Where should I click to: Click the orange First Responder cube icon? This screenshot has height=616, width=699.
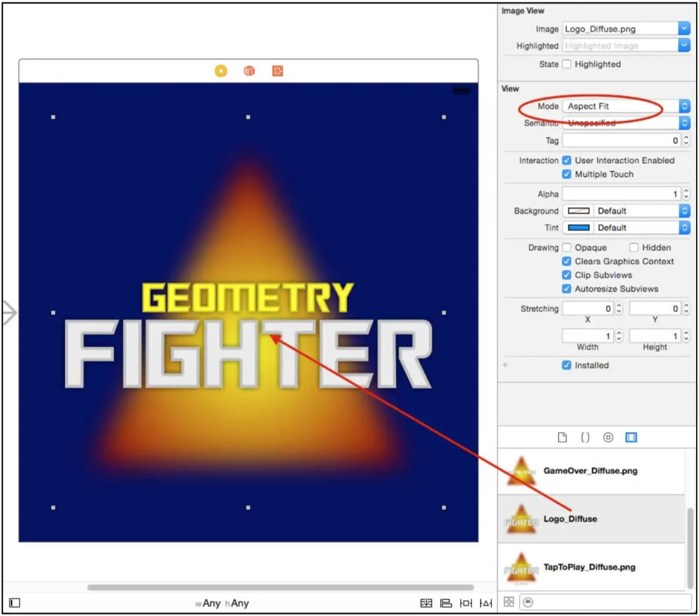tap(249, 71)
